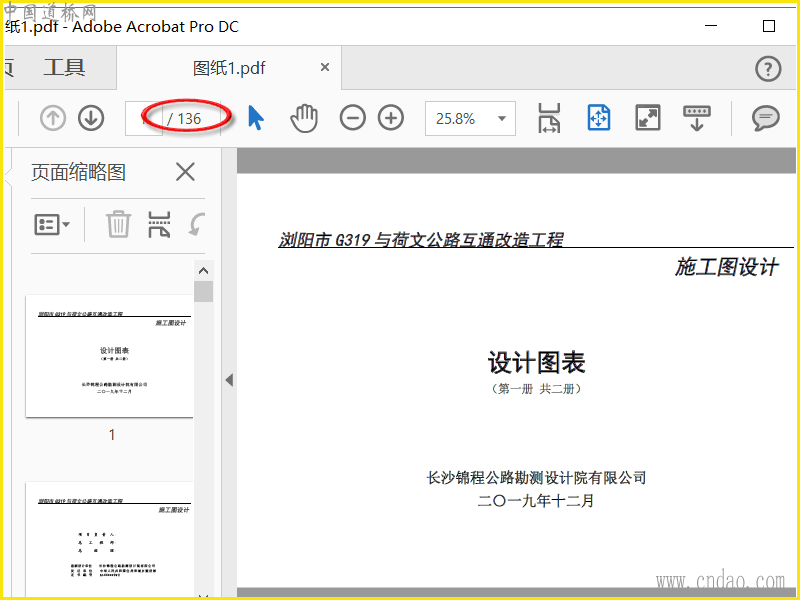Open the comment speech bubble tool
The image size is (800, 600).
[x=765, y=118]
